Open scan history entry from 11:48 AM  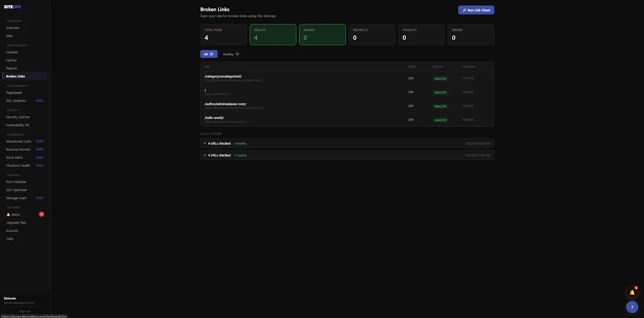point(347,155)
